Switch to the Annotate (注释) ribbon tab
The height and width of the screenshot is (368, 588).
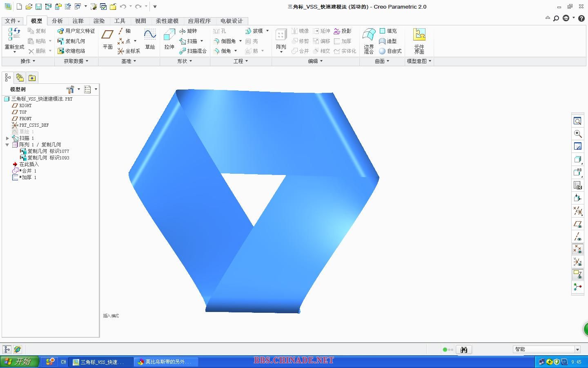point(78,21)
